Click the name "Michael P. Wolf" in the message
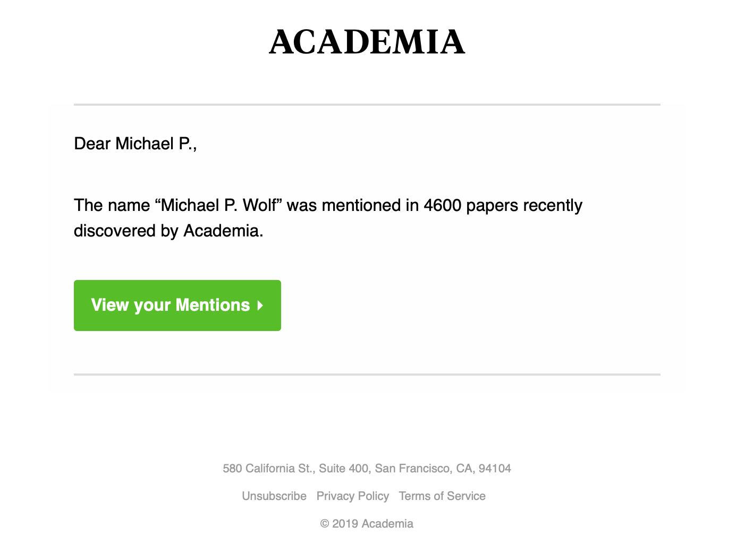 click(218, 205)
